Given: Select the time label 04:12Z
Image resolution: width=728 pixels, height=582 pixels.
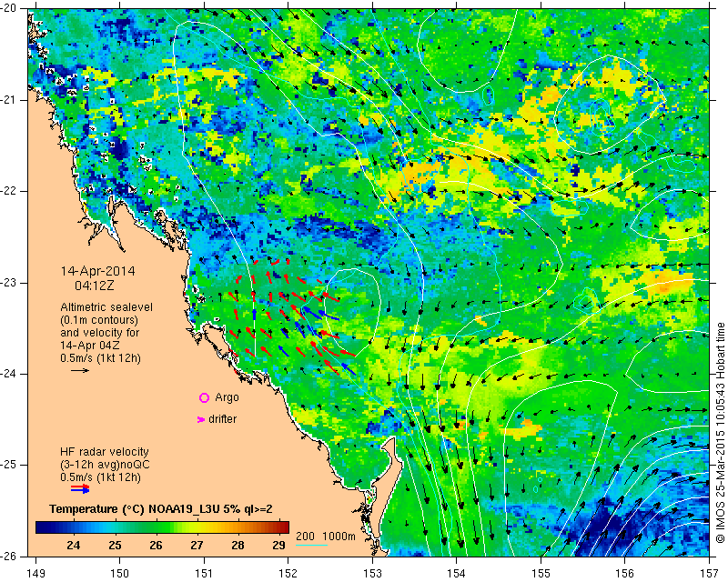Looking at the screenshot, I should tap(95, 286).
